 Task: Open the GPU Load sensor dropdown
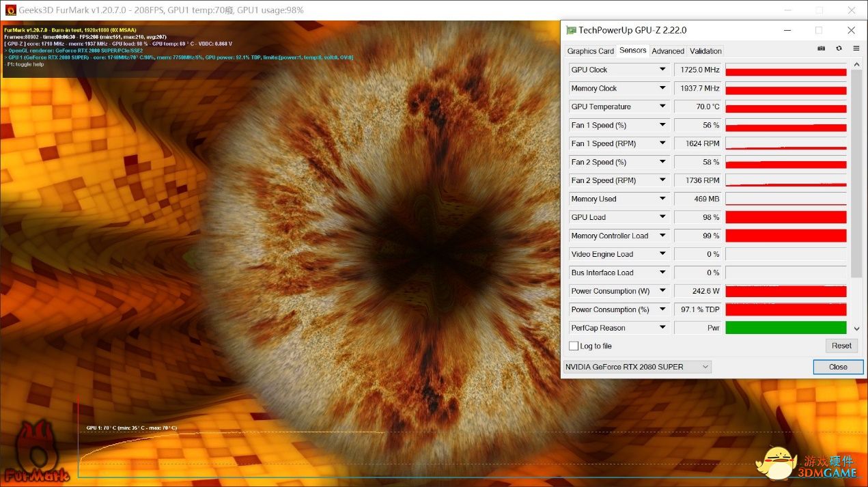click(x=662, y=217)
